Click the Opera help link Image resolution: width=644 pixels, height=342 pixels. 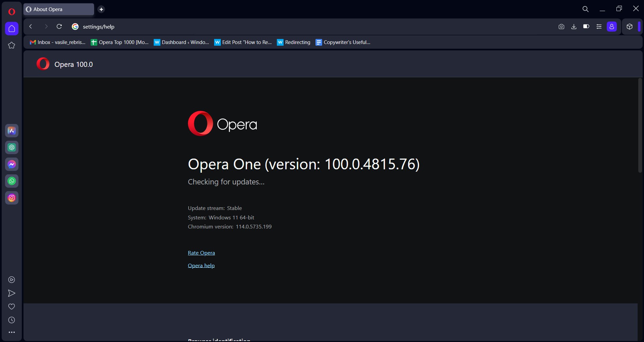[x=201, y=266]
